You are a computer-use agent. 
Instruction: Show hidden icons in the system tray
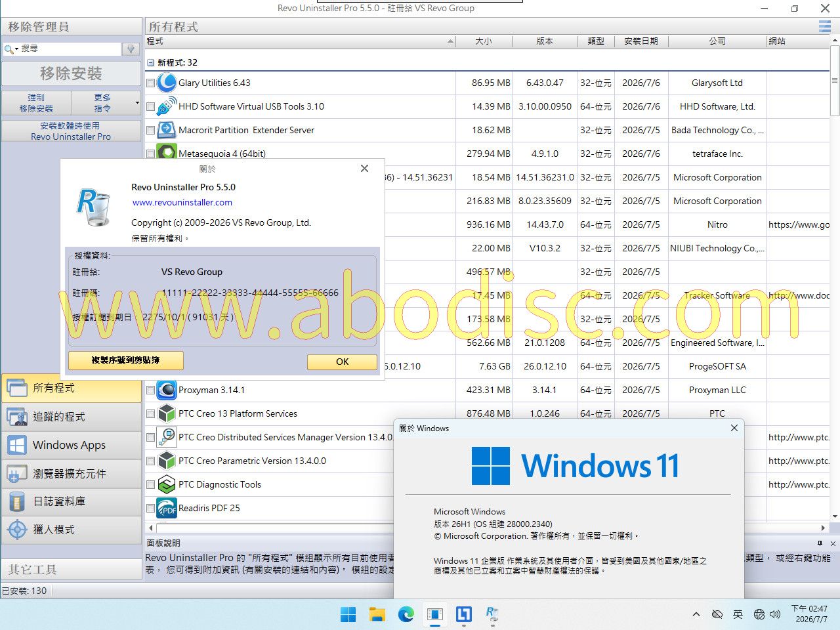[696, 614]
